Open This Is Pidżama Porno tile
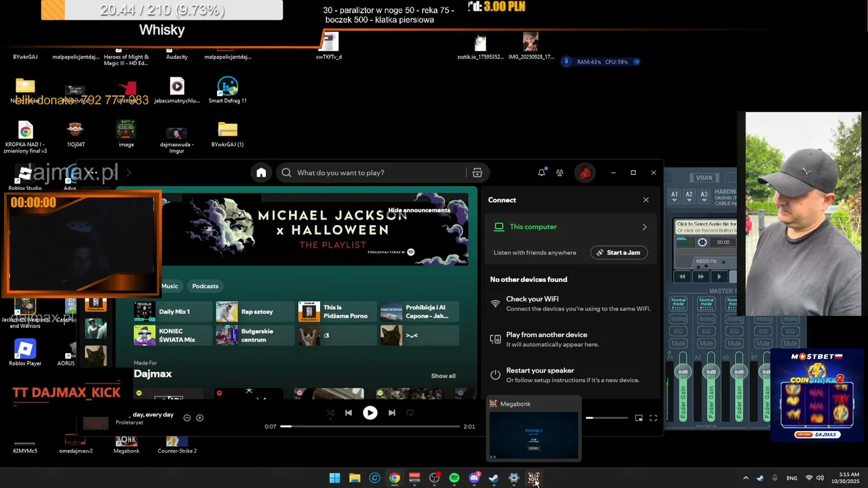 pyautogui.click(x=337, y=312)
